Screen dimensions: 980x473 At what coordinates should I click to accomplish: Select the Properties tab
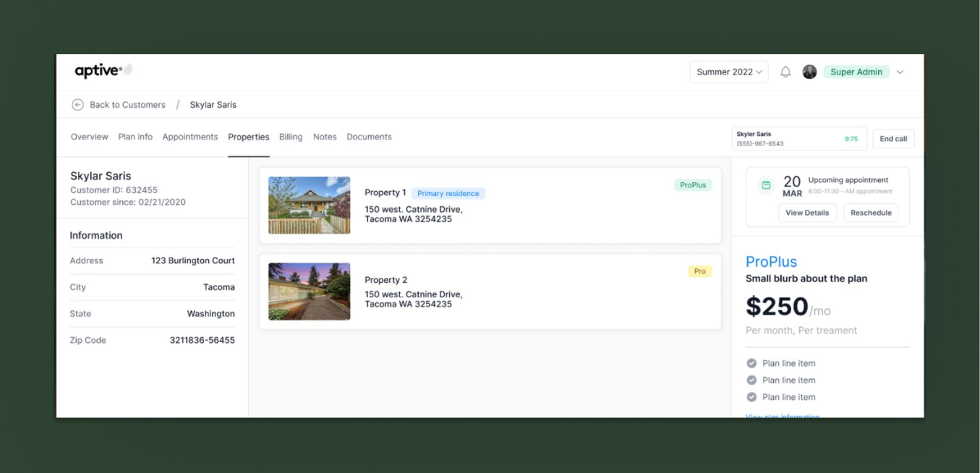(x=248, y=137)
